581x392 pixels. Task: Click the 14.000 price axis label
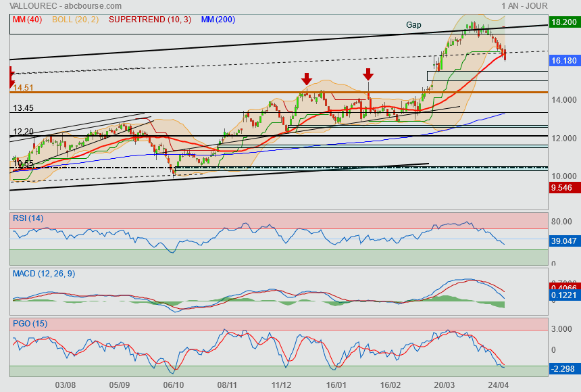click(564, 100)
